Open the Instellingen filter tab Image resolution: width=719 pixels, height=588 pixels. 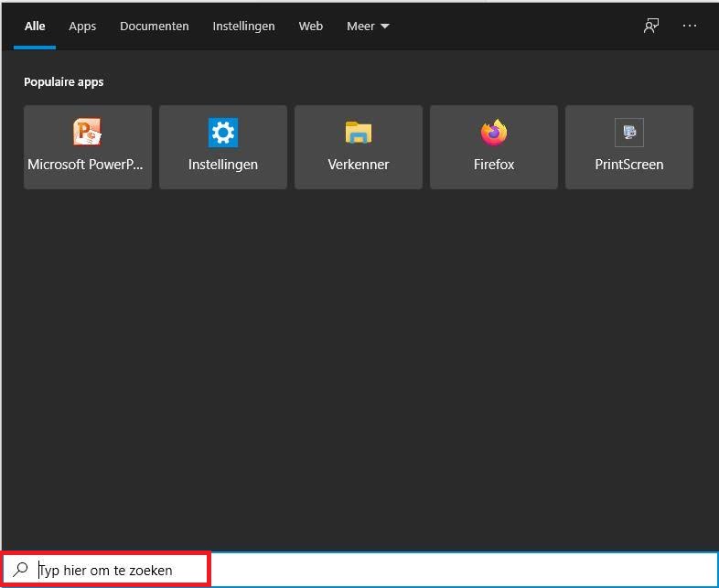pos(243,27)
